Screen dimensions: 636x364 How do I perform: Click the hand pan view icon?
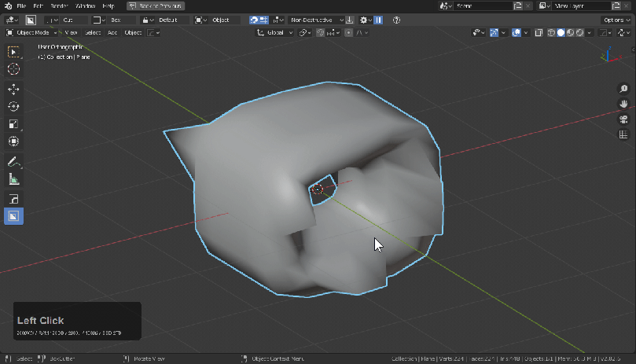point(623,104)
